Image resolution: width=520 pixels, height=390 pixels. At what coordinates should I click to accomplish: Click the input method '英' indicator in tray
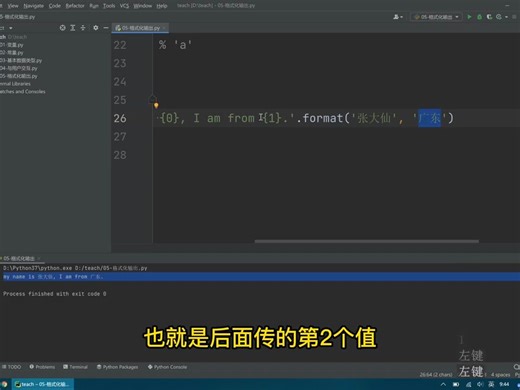coord(491,384)
